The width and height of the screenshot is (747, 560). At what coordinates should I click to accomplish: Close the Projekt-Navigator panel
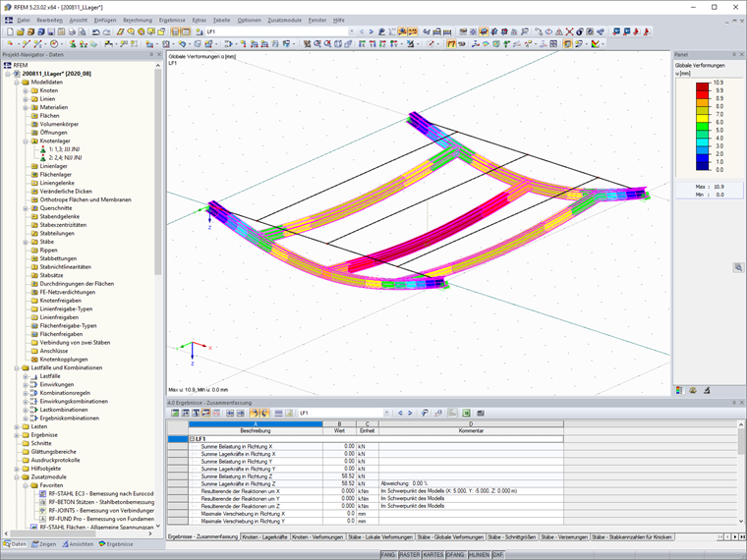(x=159, y=55)
